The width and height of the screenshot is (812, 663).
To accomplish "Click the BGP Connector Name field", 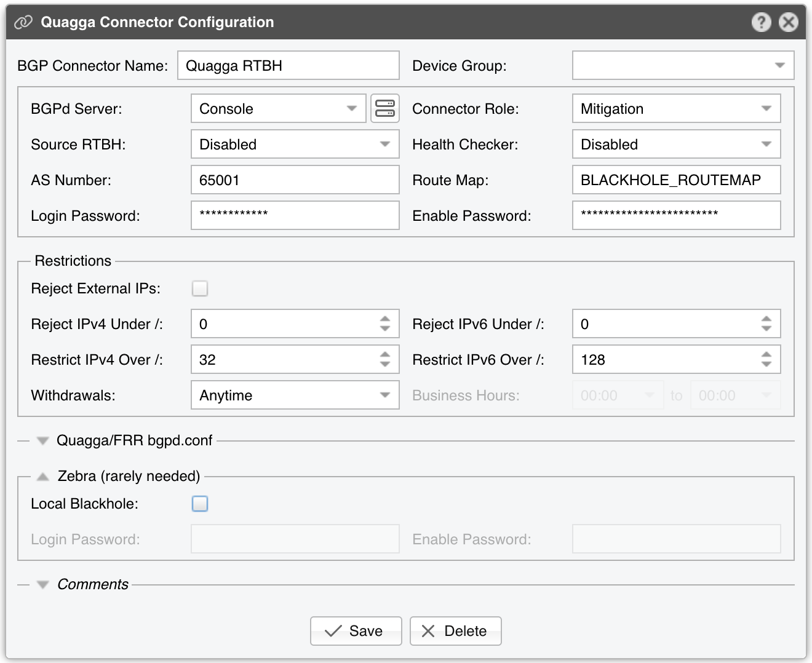I will coord(289,65).
